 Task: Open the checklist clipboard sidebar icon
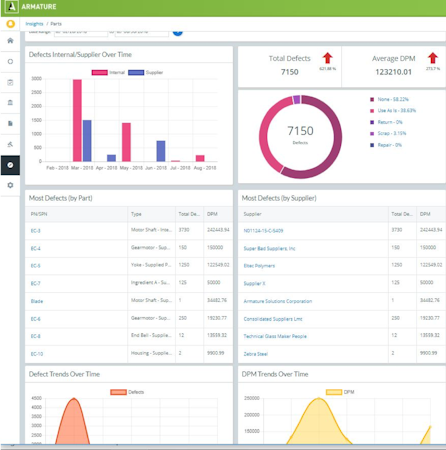click(10, 82)
